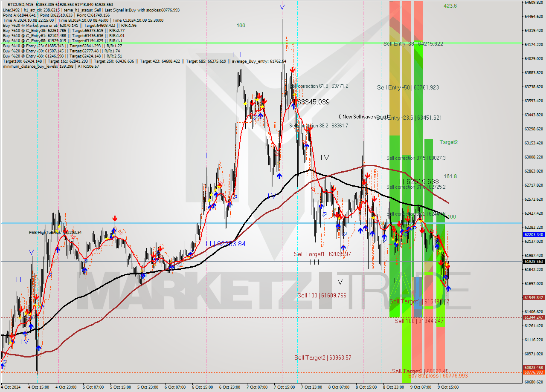Click the 60823.458 price axis tag
The image size is (546, 392).
(534, 367)
